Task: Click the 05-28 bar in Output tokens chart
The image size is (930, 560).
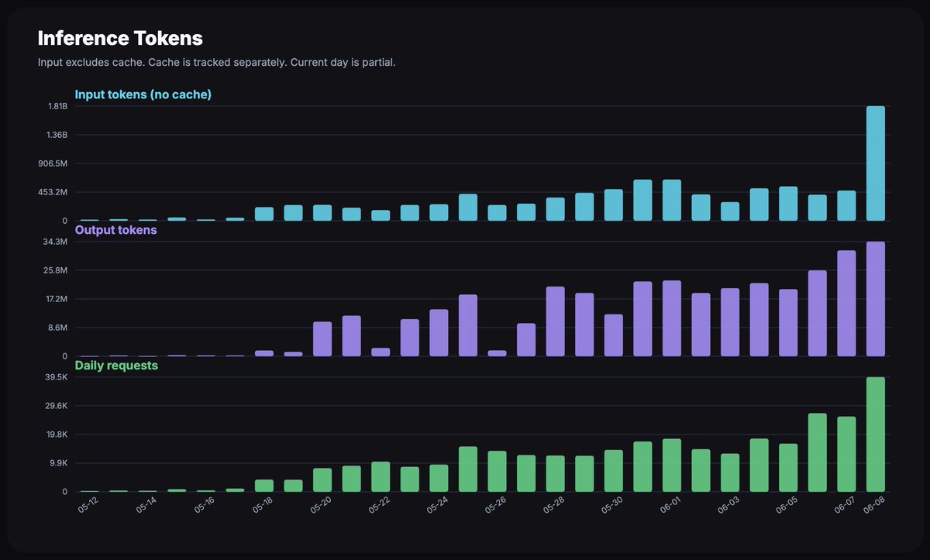Action: pos(556,321)
